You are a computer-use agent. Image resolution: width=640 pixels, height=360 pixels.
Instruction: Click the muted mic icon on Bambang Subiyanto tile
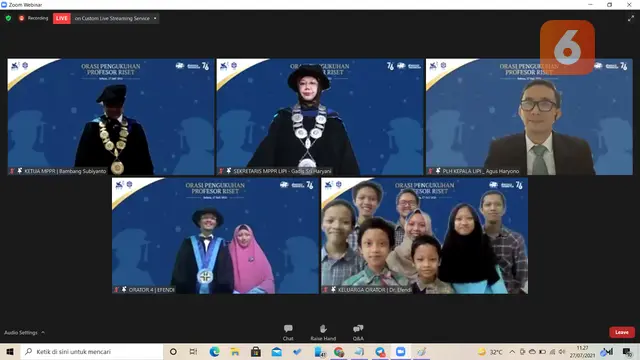[12, 171]
